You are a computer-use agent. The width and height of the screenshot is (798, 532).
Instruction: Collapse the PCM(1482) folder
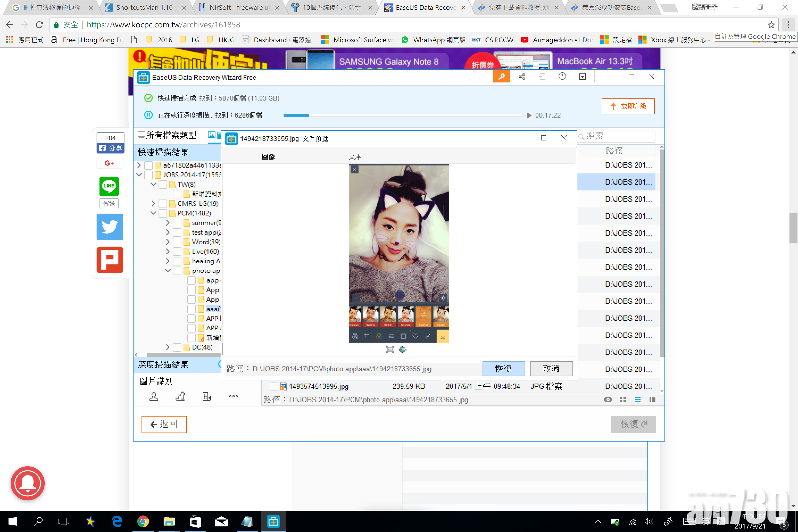153,213
